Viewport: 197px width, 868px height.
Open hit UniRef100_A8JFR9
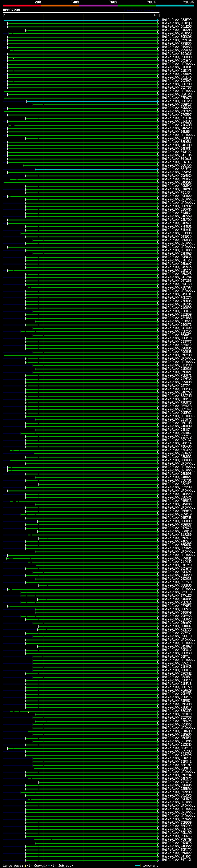tap(176, 20)
